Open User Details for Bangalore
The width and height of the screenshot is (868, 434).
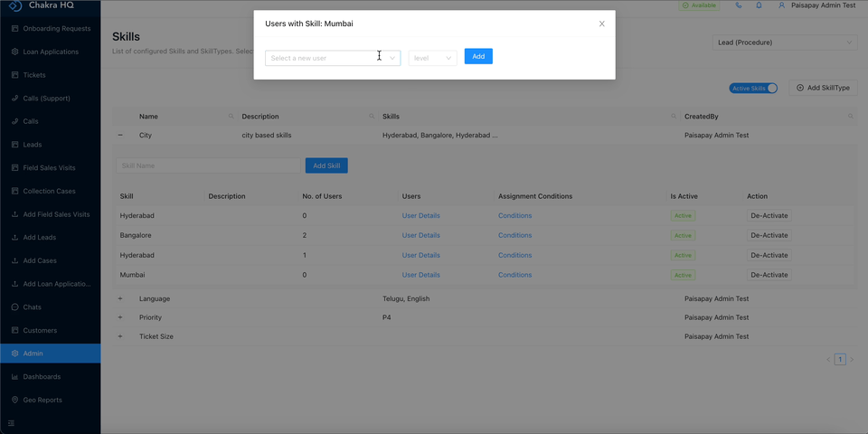pos(420,235)
